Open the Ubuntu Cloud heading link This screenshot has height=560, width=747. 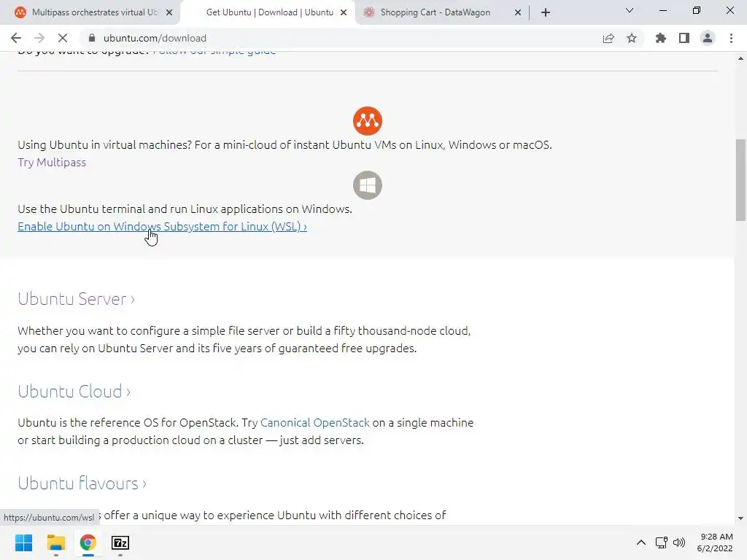coord(74,392)
